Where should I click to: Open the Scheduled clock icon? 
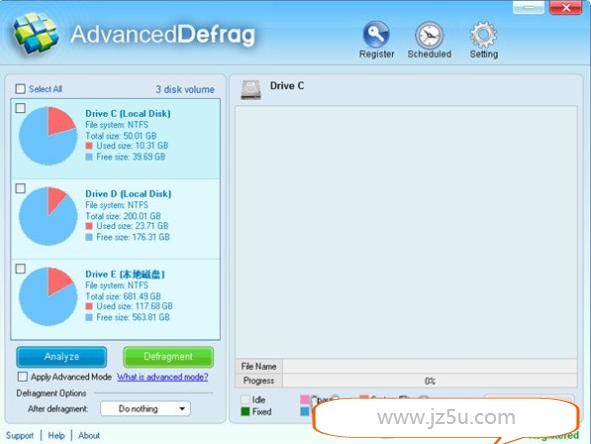[x=429, y=35]
